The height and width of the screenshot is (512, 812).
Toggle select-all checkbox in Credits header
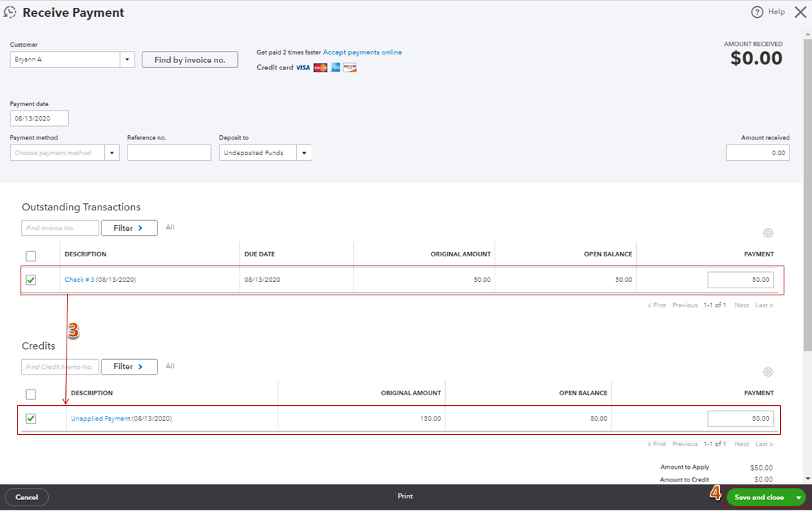31,394
